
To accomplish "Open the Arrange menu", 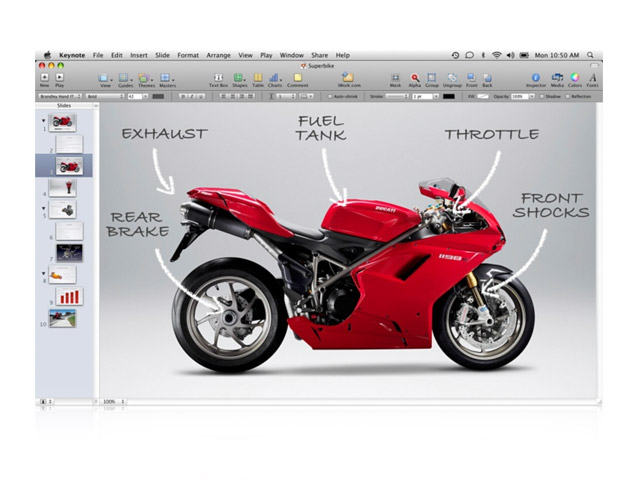I will [x=218, y=55].
